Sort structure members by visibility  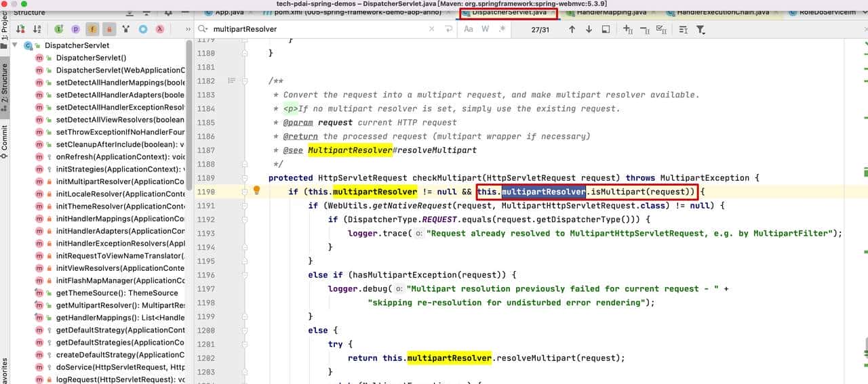point(20,29)
